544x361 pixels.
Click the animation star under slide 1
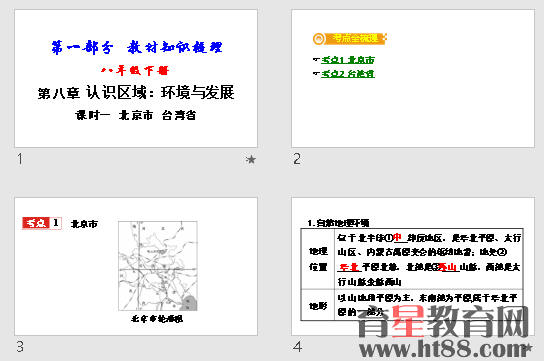tap(250, 160)
